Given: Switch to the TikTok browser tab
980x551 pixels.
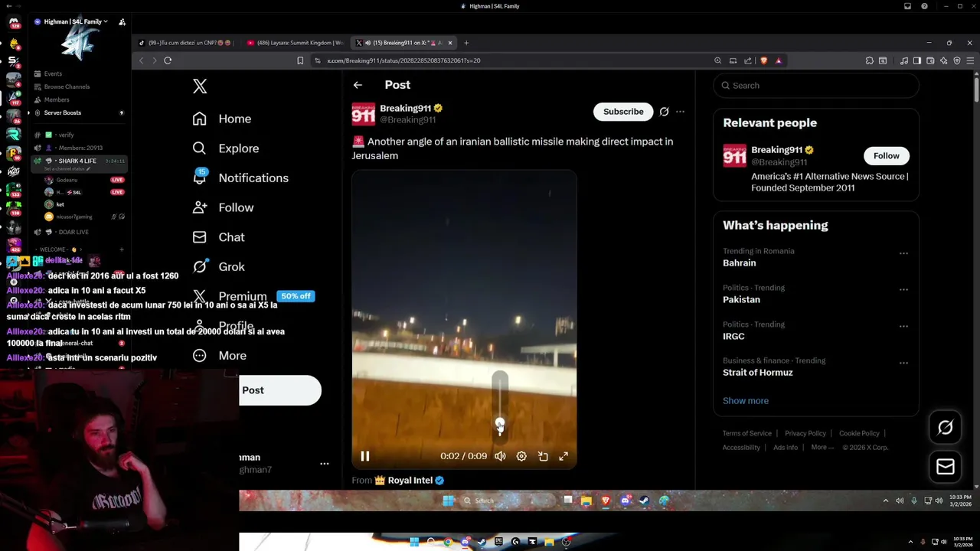Looking at the screenshot, I should coord(186,43).
